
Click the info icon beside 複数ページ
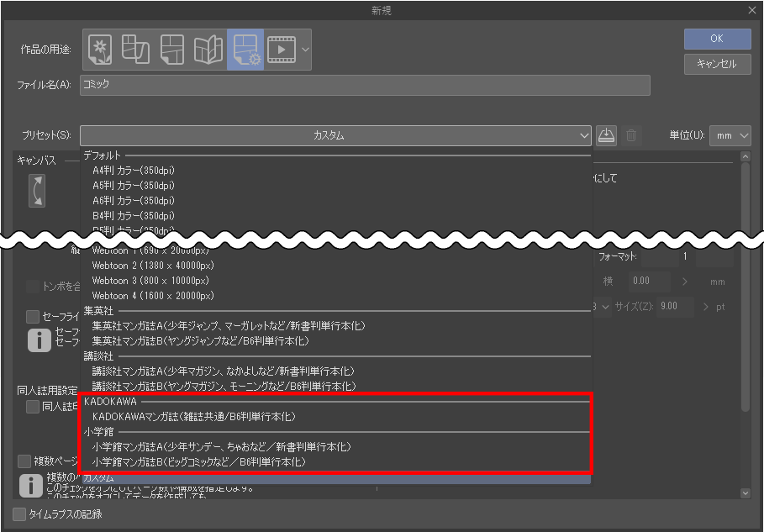tap(31, 485)
